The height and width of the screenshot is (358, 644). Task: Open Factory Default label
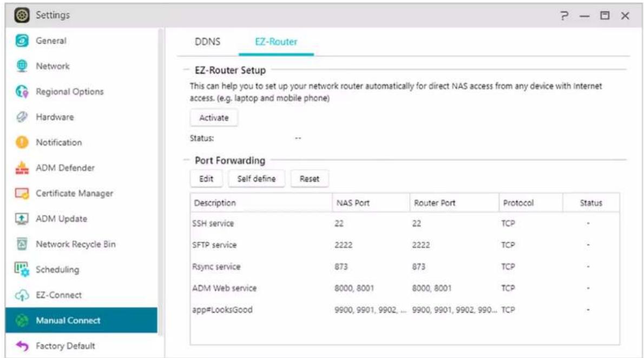65,346
